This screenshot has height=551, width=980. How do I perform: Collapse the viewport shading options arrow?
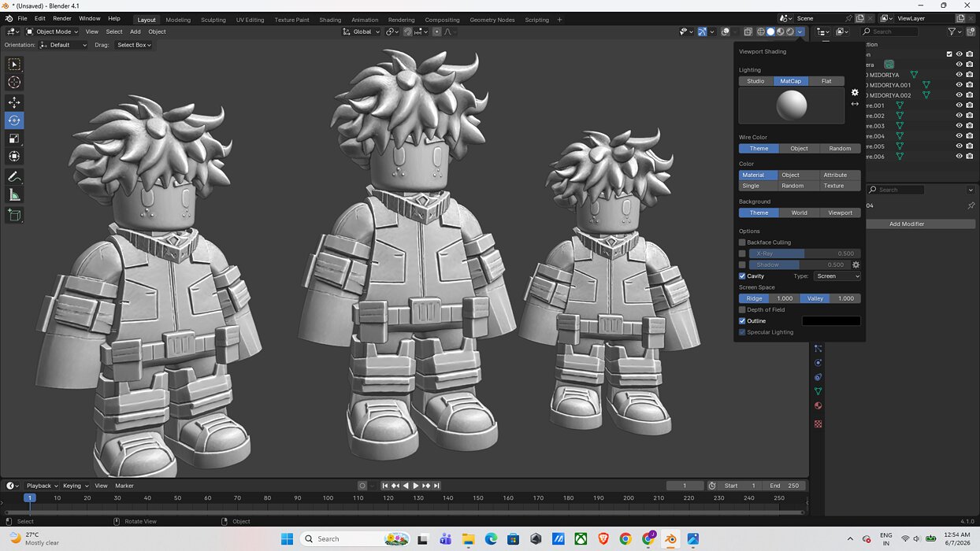800,31
